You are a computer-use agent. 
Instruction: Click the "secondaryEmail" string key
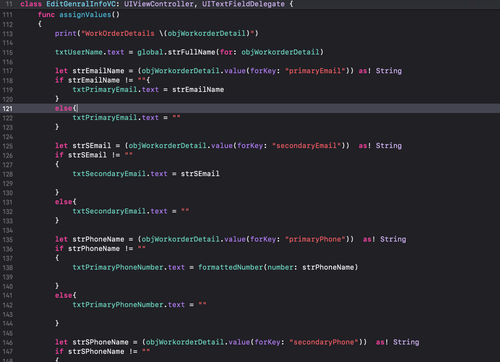[x=306, y=146]
